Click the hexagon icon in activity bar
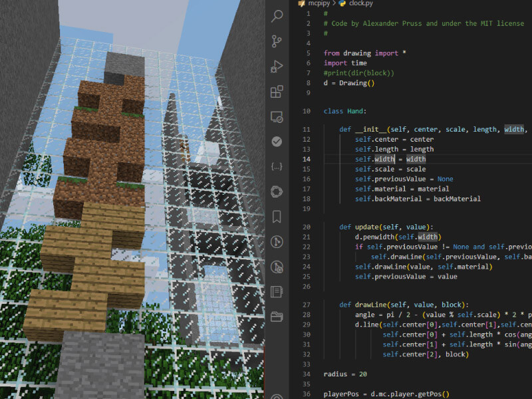The image size is (532, 399). coord(277,192)
